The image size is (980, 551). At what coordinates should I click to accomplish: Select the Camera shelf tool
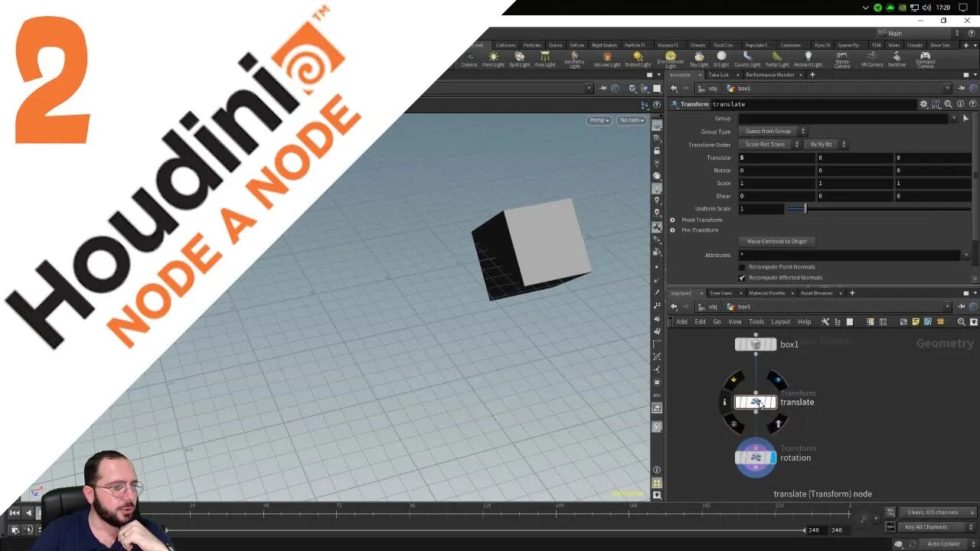pyautogui.click(x=469, y=60)
